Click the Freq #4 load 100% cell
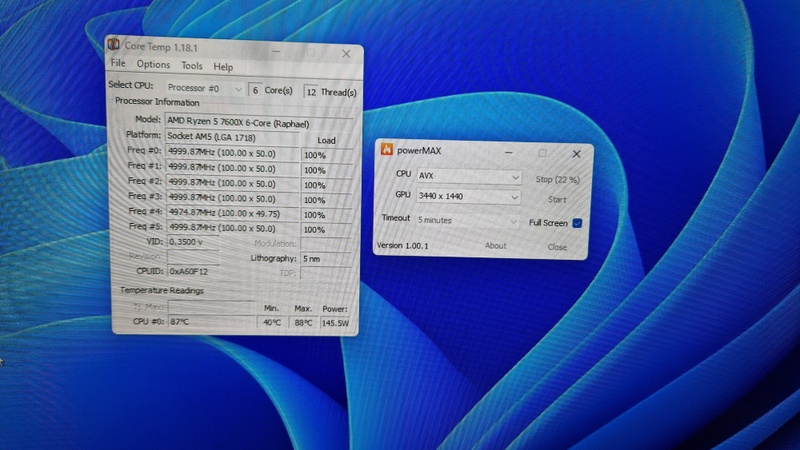The width and height of the screenshot is (800, 450). [326, 215]
